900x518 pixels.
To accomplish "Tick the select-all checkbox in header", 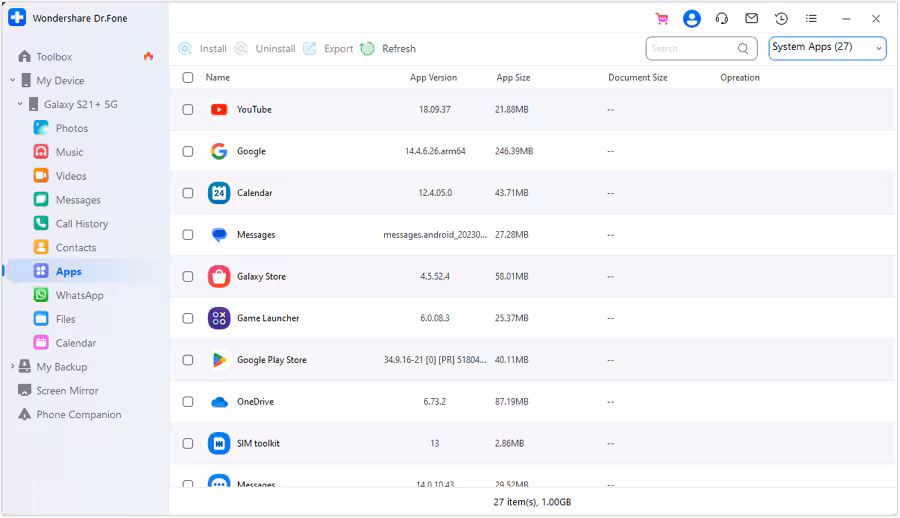I will (188, 78).
